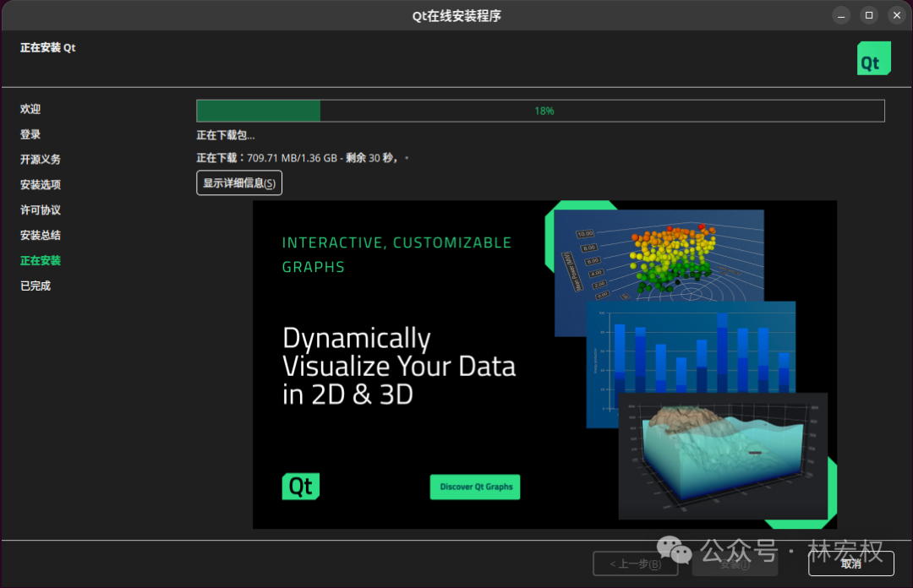Select the 许可协议 step in sidebar
The height and width of the screenshot is (588, 913).
tap(41, 210)
